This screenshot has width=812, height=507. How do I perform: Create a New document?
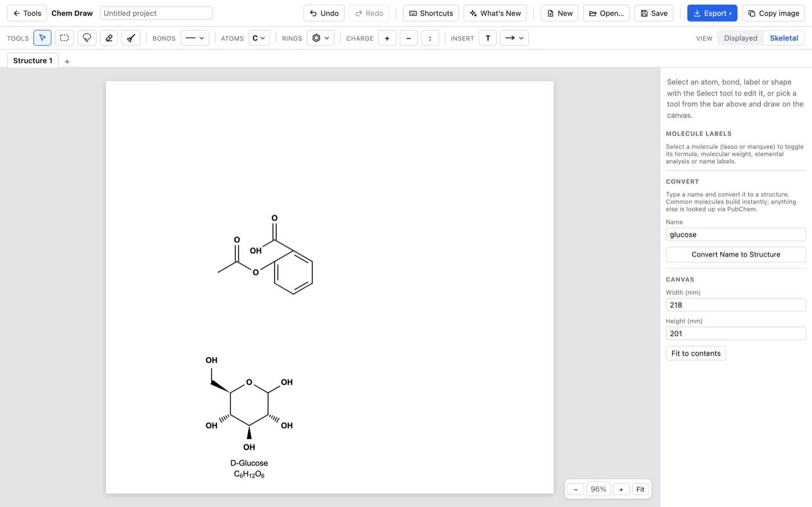point(560,13)
